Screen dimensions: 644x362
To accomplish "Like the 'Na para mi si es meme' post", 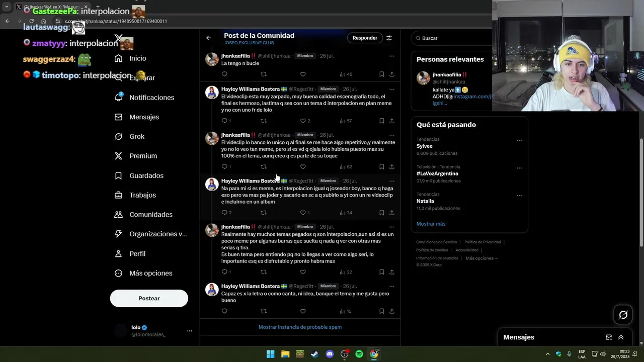I will [x=303, y=213].
